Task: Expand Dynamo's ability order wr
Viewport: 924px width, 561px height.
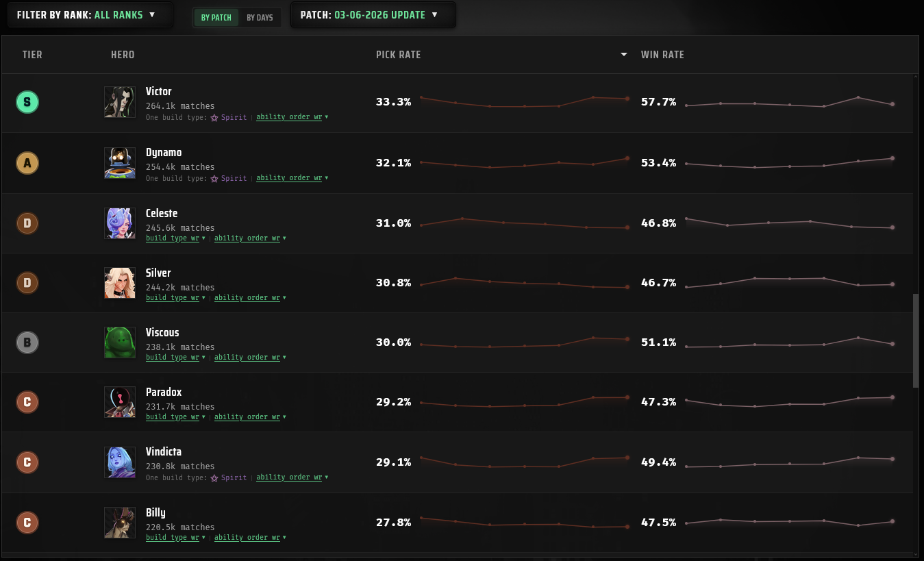Action: click(292, 178)
